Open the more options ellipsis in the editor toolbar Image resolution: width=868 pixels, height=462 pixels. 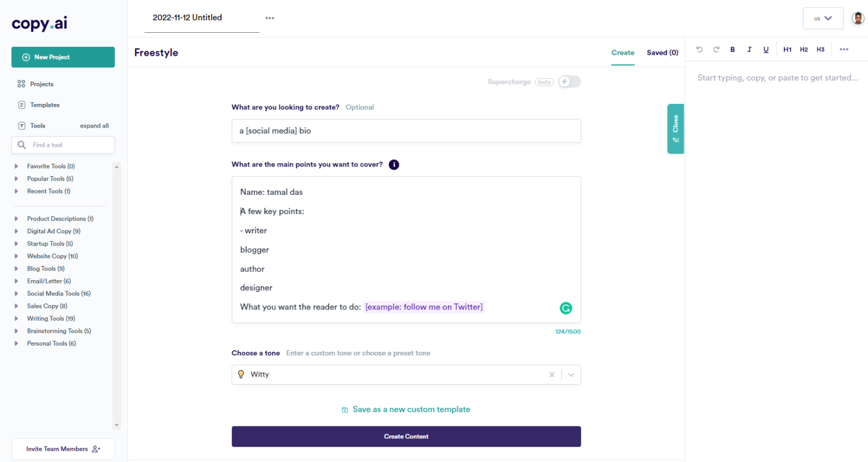pos(844,50)
